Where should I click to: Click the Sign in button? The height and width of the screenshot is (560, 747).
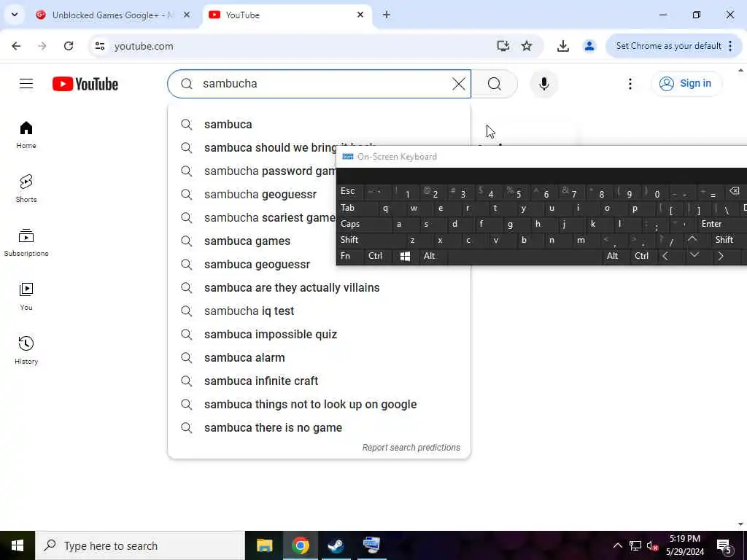coord(686,84)
